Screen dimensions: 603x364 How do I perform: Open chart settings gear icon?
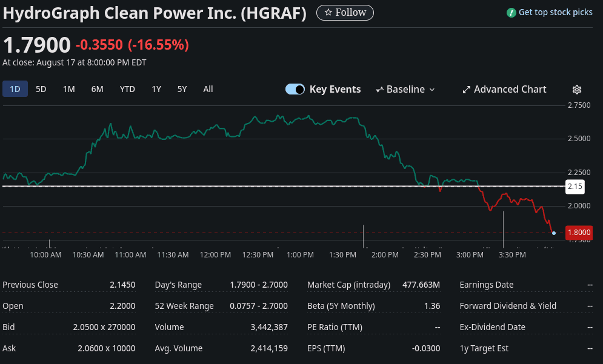(x=576, y=90)
